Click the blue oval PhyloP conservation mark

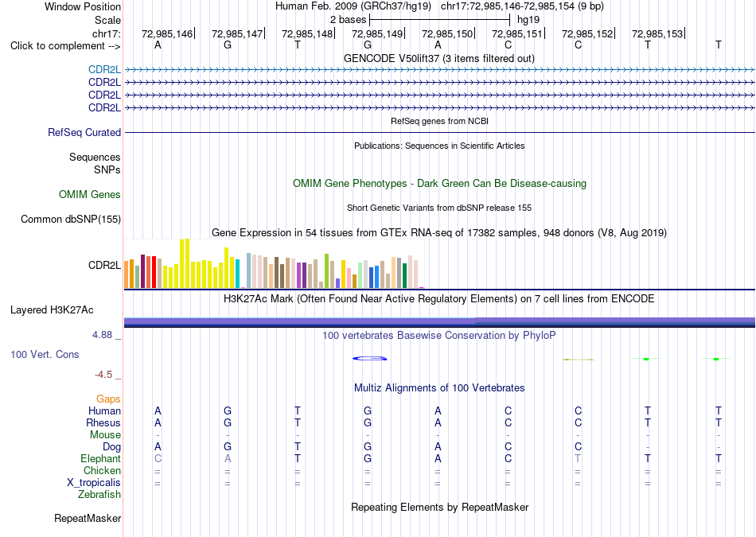click(x=370, y=358)
